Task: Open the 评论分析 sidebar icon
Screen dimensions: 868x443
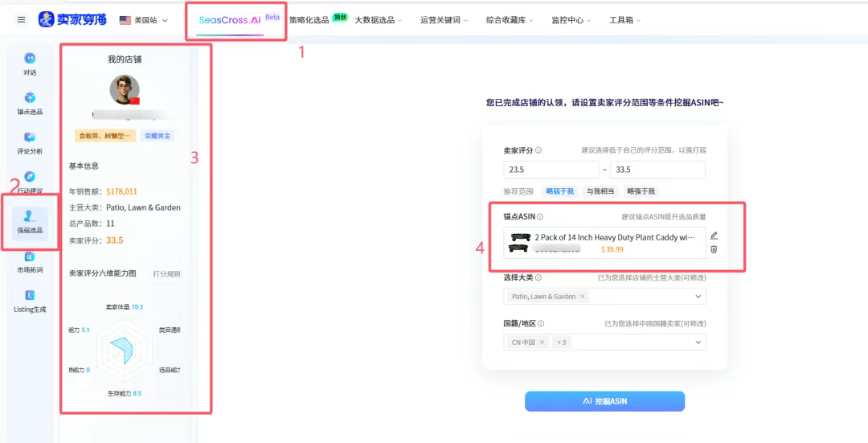Action: (x=30, y=137)
